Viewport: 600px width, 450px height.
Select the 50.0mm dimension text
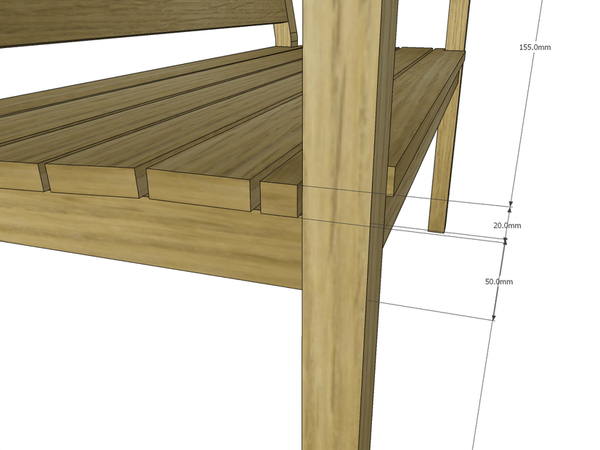tap(498, 282)
